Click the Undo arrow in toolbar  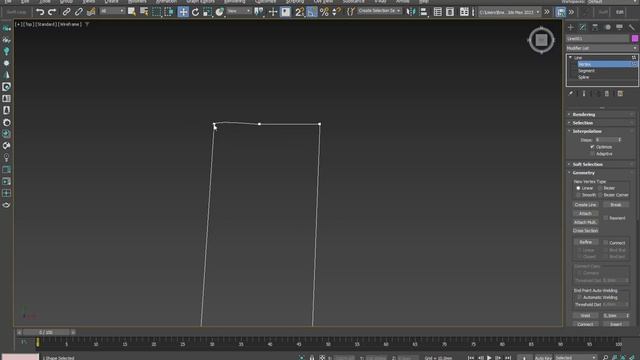pyautogui.click(x=40, y=12)
